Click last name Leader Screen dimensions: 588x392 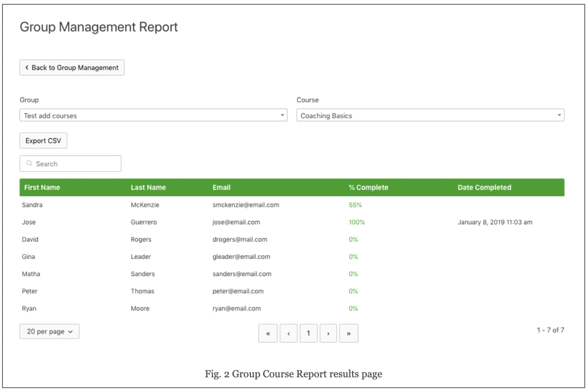click(141, 257)
